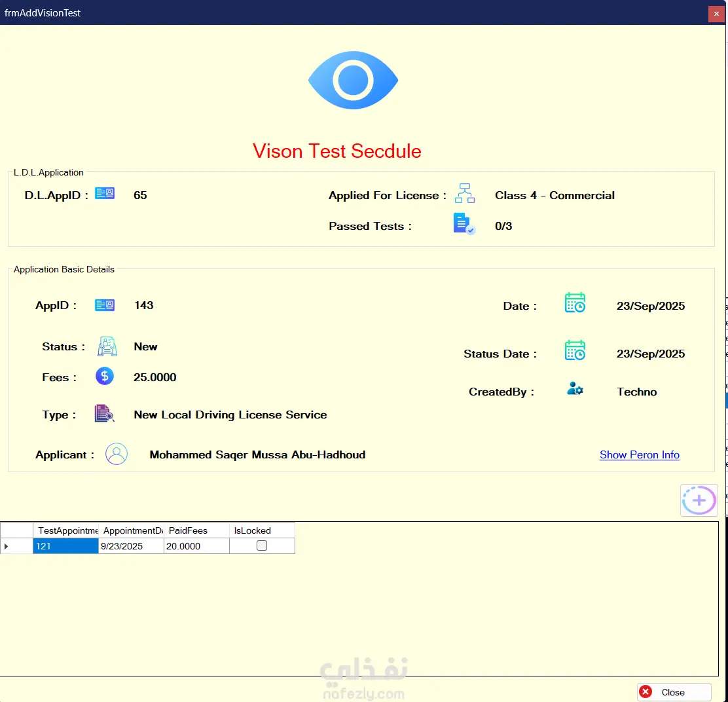
Task: Select the cell with date 9/23/2025
Action: [x=131, y=546]
